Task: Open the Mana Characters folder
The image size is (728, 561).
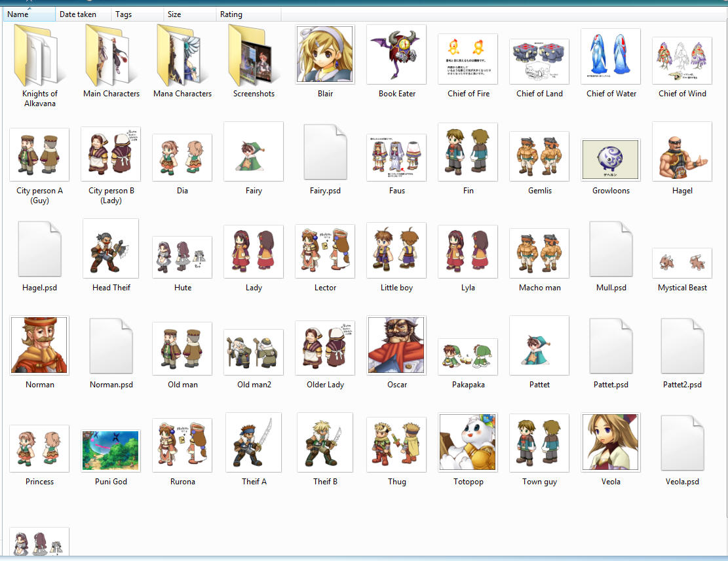Action: point(182,55)
